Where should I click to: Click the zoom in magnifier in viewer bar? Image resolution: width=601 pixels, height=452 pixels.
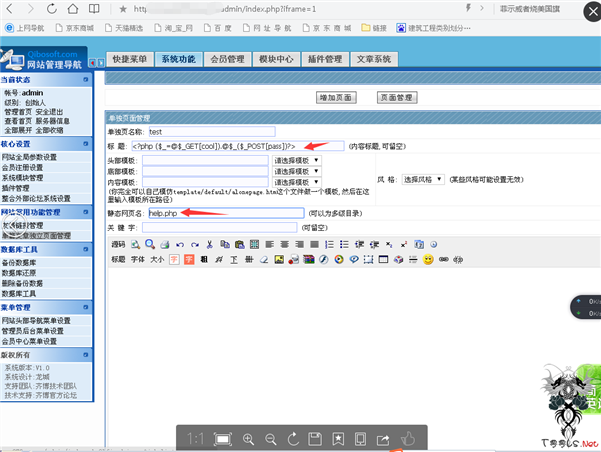(x=248, y=439)
